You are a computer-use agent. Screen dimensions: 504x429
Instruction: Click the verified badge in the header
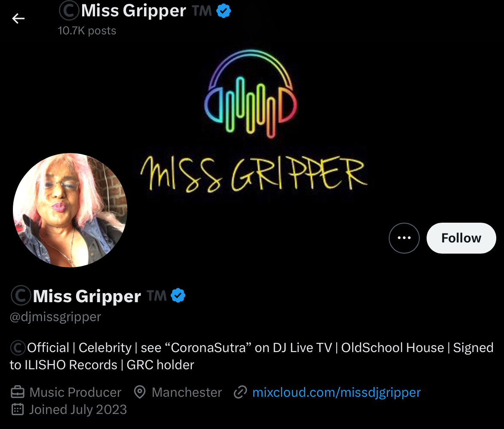(223, 11)
